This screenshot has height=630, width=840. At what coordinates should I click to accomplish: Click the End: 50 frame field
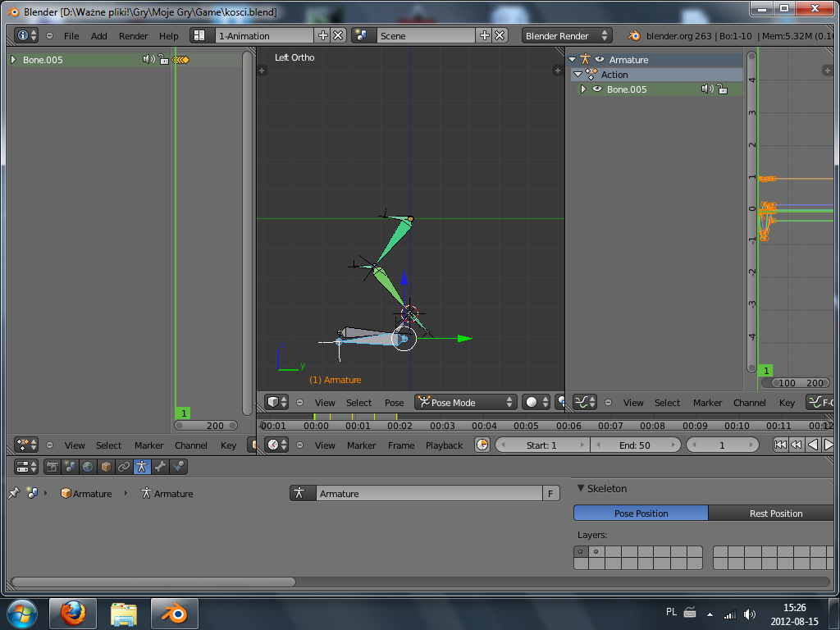point(636,445)
